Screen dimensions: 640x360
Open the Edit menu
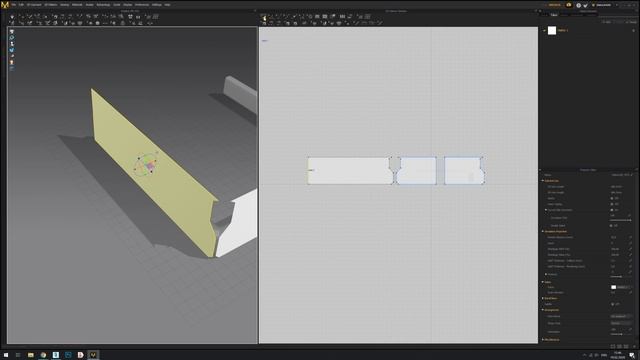point(21,5)
